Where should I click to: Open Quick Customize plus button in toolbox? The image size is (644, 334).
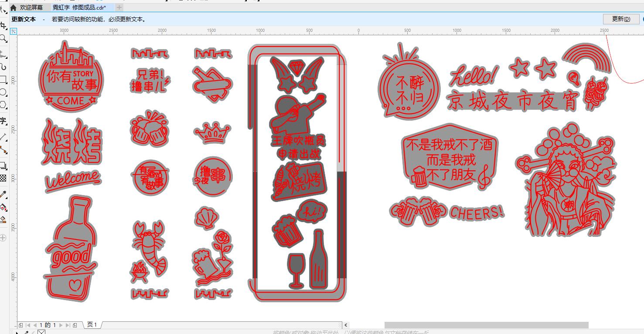3,238
